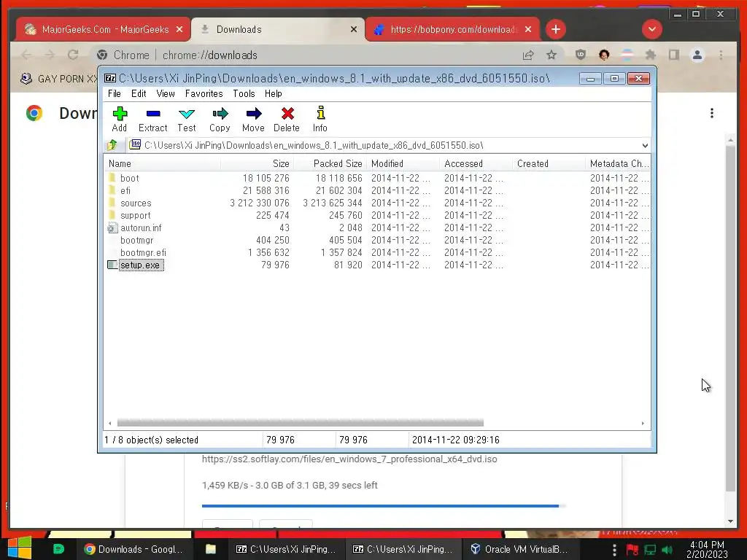
Task: Open a new Chrome tab
Action: pyautogui.click(x=555, y=29)
